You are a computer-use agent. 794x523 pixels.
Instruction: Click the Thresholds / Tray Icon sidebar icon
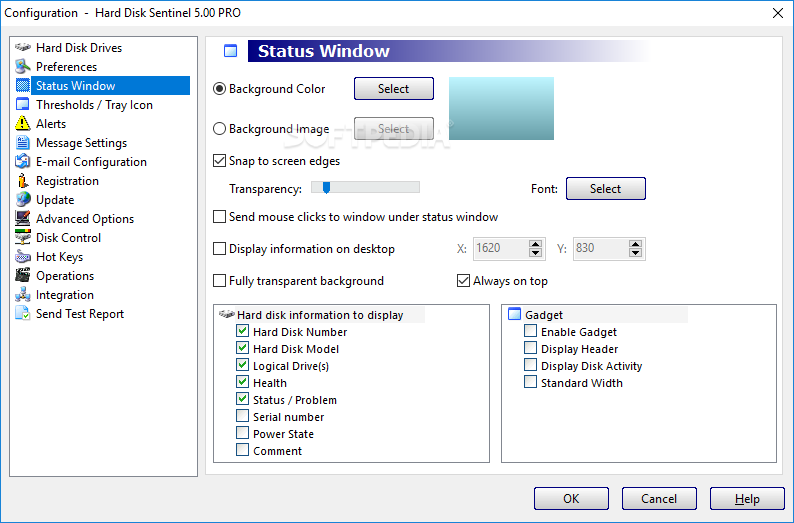(22, 104)
